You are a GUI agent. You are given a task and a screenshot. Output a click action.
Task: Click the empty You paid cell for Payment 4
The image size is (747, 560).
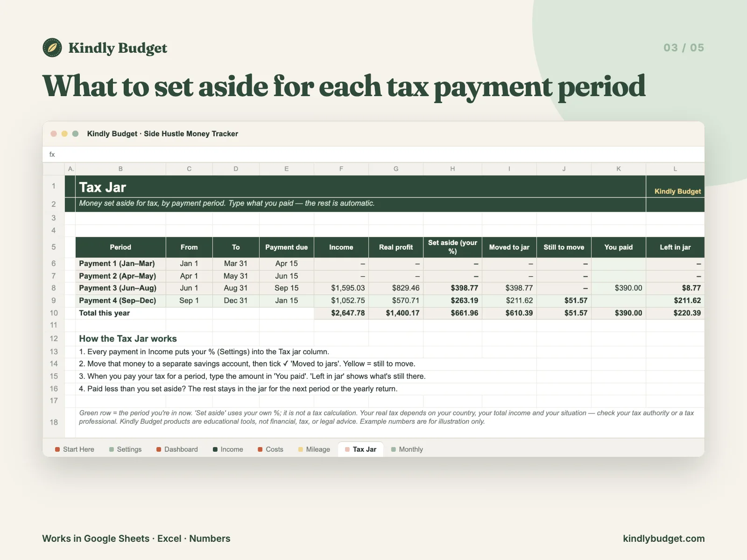[x=619, y=301]
